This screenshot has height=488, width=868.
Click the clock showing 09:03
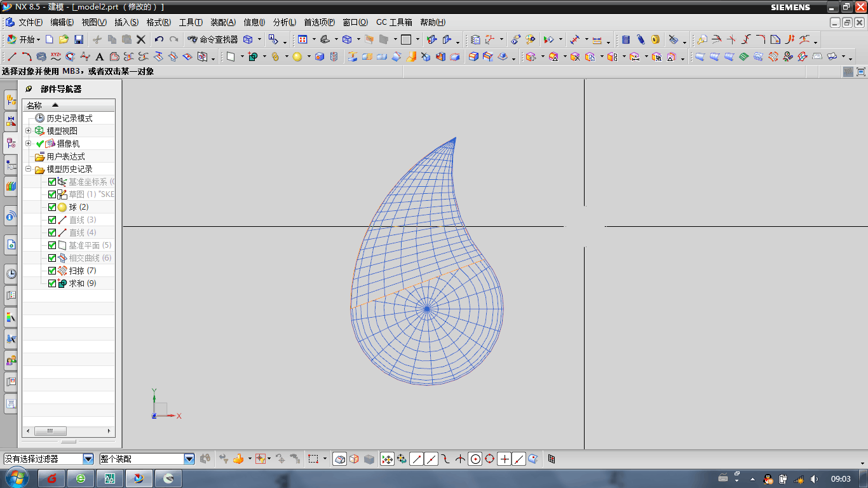841,478
